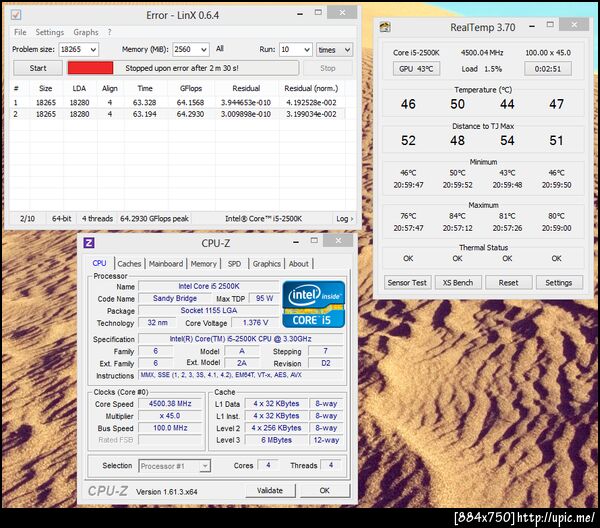Screen dimensions: 600x528
Task: Click the Name field 'Intel Core i5 2500K'
Action: tap(209, 286)
